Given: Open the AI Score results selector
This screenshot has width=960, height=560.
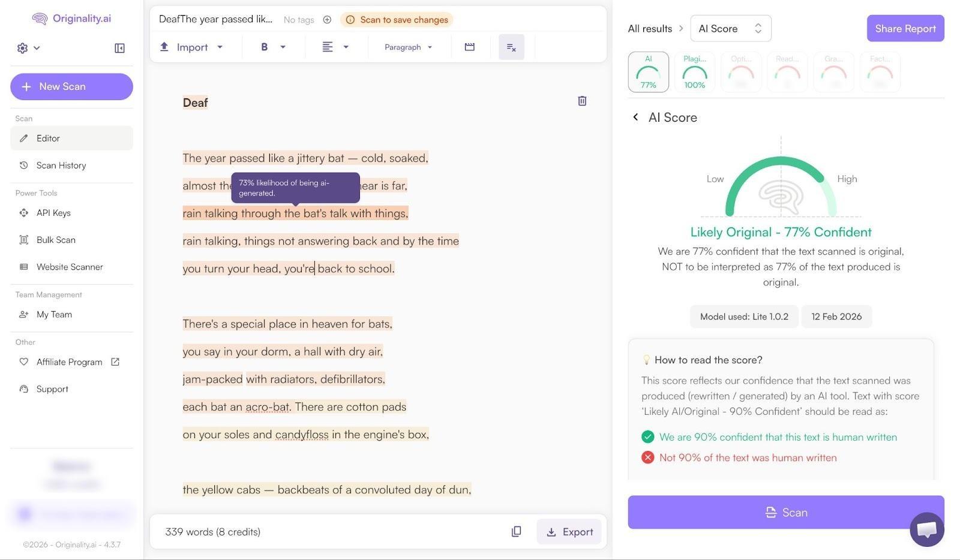Looking at the screenshot, I should tap(730, 29).
